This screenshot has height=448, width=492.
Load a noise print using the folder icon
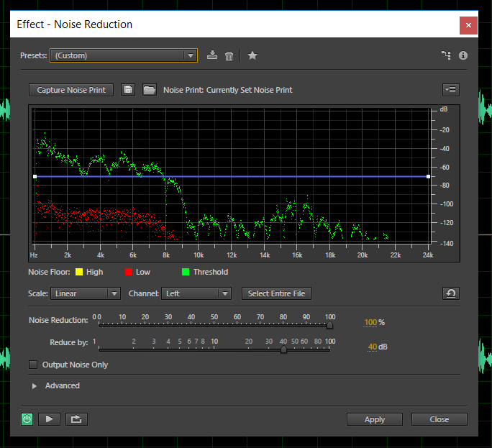[150, 90]
